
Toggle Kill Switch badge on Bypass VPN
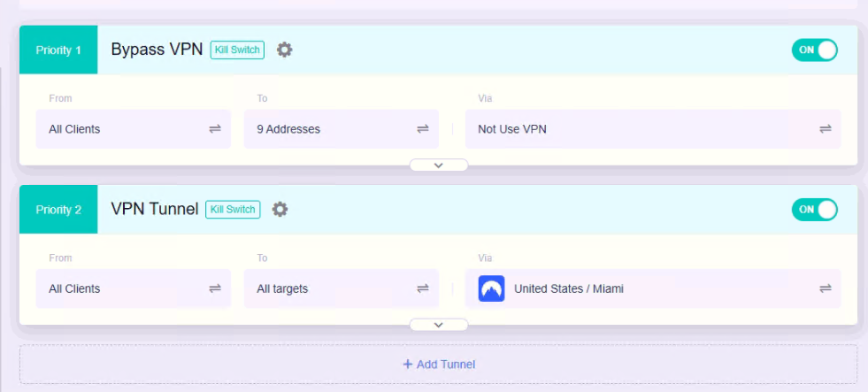pyautogui.click(x=237, y=50)
